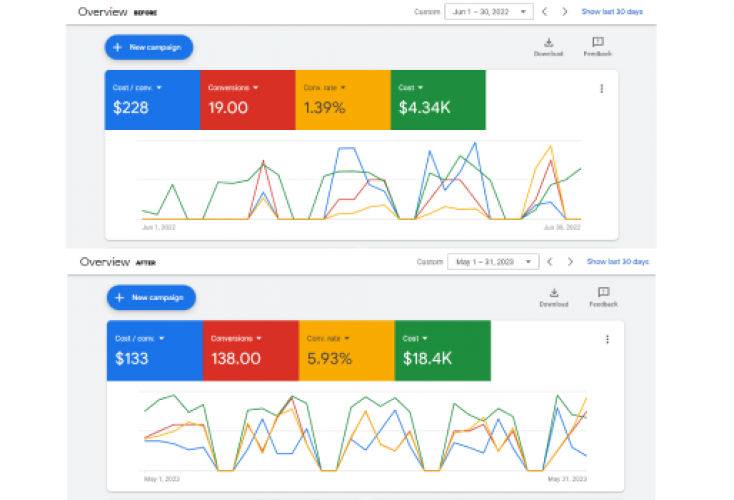This screenshot has height=500, width=734.
Task: Click New campaign button in BEFORE overview
Action: coord(149,47)
